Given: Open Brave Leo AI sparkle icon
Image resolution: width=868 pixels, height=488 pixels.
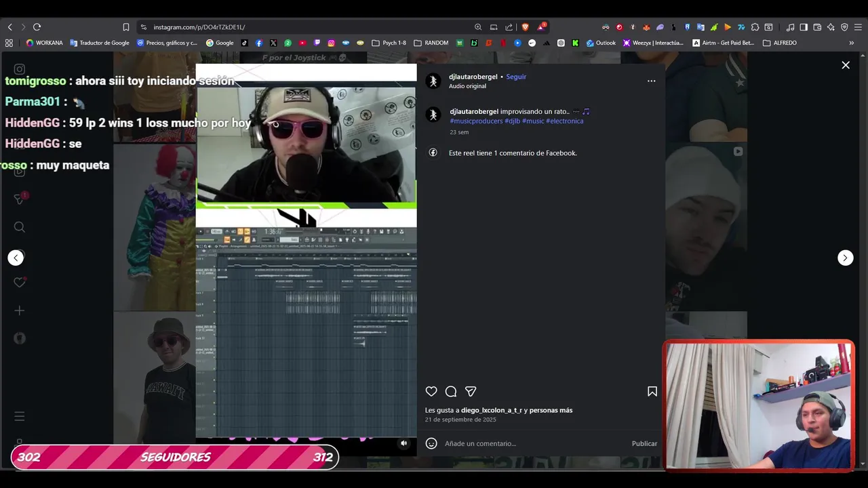Looking at the screenshot, I should (x=831, y=27).
